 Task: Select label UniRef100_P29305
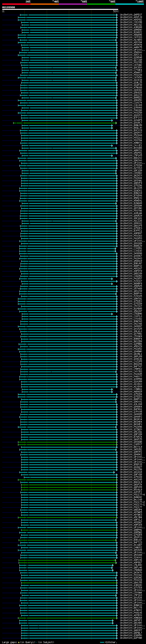point(131,296)
